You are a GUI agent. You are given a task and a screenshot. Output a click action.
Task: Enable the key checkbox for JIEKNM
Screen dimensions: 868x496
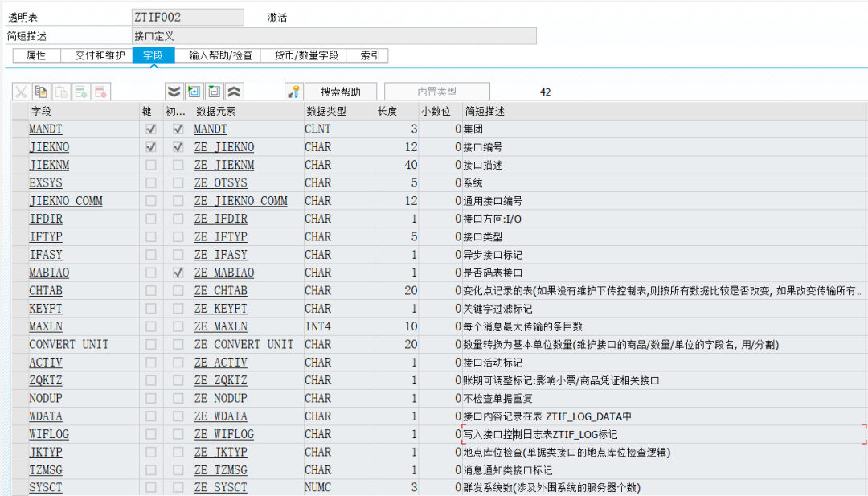(x=150, y=165)
